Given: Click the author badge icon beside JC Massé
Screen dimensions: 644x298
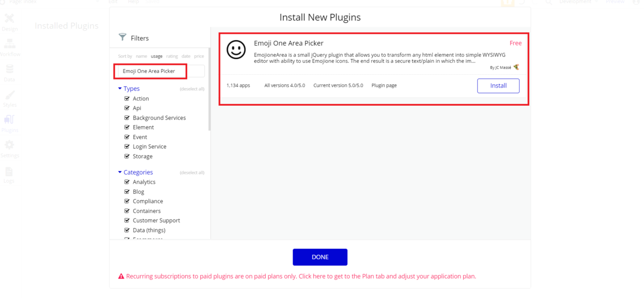Looking at the screenshot, I should click(516, 67).
